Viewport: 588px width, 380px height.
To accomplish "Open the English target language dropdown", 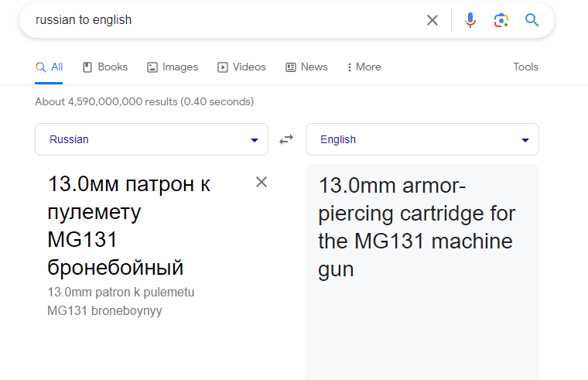I will (x=422, y=139).
